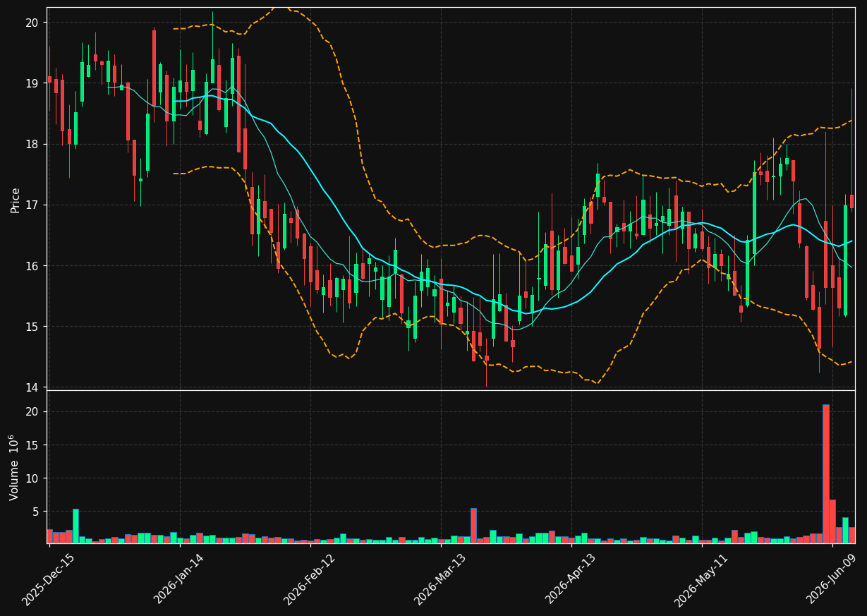The height and width of the screenshot is (616, 867).
Task: Click the 2026-Jun-09 date label
Action: click(x=831, y=579)
